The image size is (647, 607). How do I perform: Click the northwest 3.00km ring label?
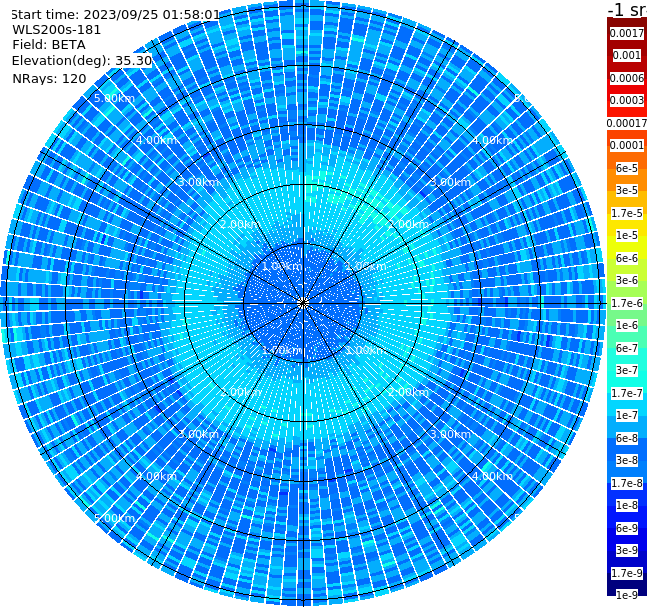pos(198,182)
